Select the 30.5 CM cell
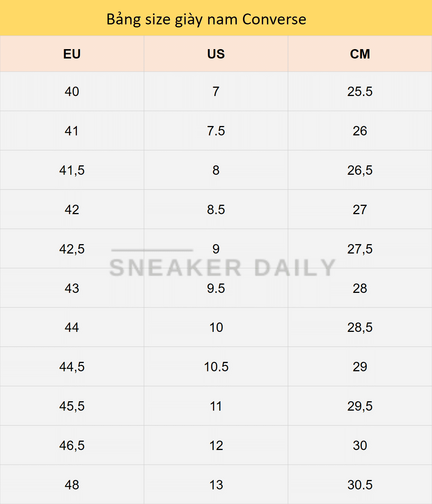Screen dimensions: 432x504 pyautogui.click(x=360, y=485)
